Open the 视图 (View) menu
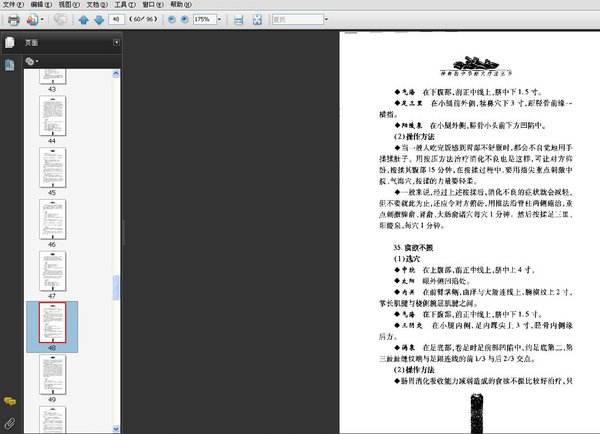This screenshot has width=600, height=434. (69, 5)
